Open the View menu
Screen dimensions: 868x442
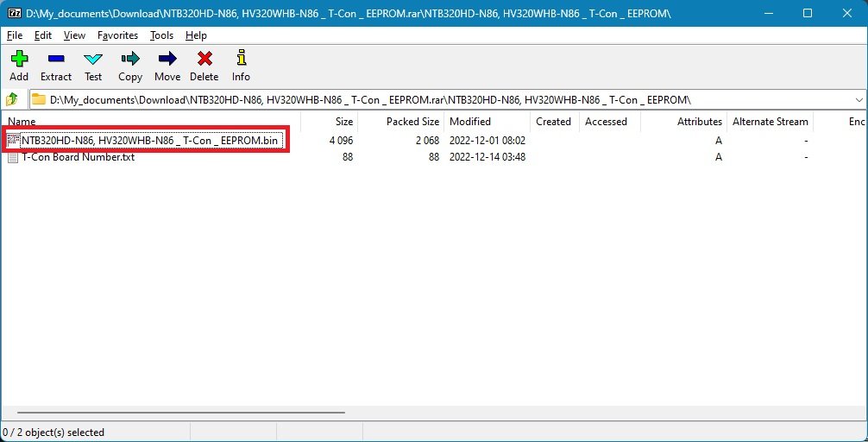[74, 35]
